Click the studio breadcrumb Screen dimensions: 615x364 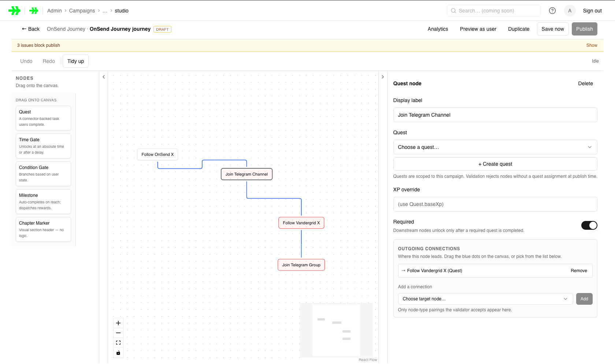pyautogui.click(x=122, y=11)
